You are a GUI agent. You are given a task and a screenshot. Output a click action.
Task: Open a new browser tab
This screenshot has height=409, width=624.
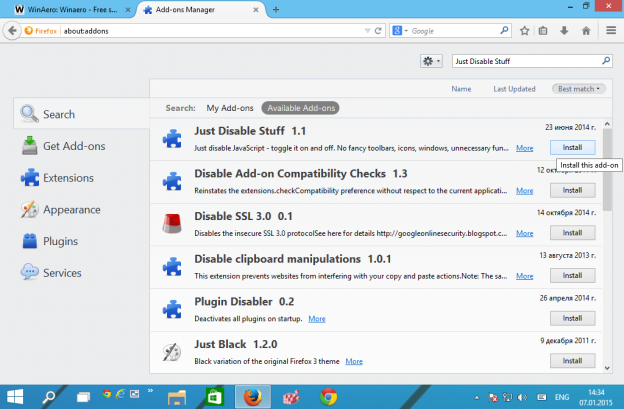pos(276,10)
